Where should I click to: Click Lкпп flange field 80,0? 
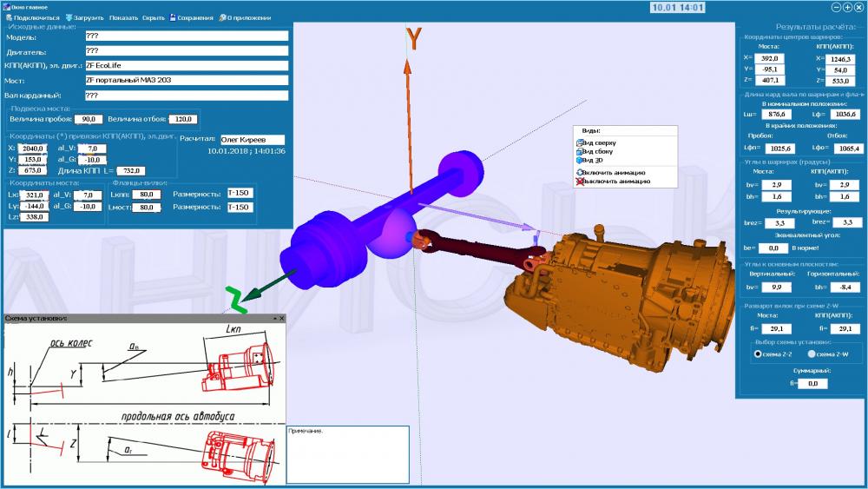click(147, 195)
